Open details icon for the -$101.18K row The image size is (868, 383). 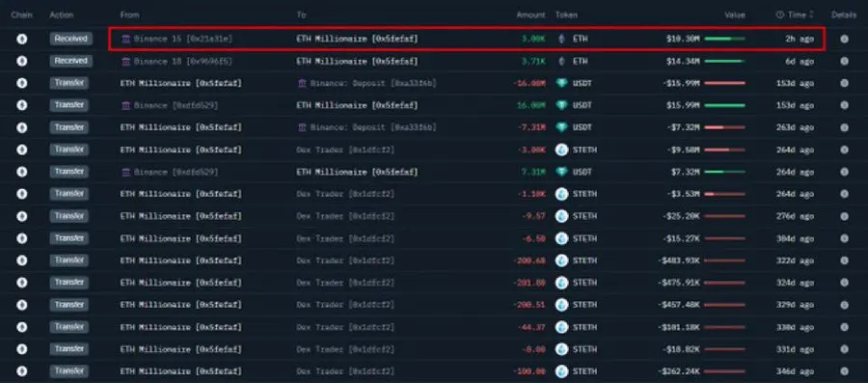click(844, 326)
